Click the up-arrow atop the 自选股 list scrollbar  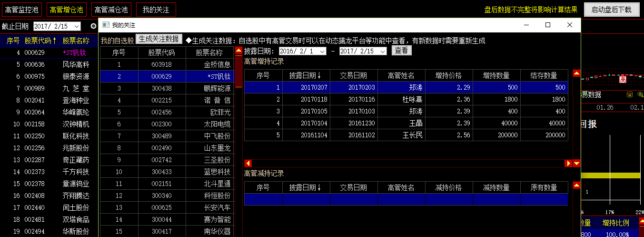pos(238,50)
